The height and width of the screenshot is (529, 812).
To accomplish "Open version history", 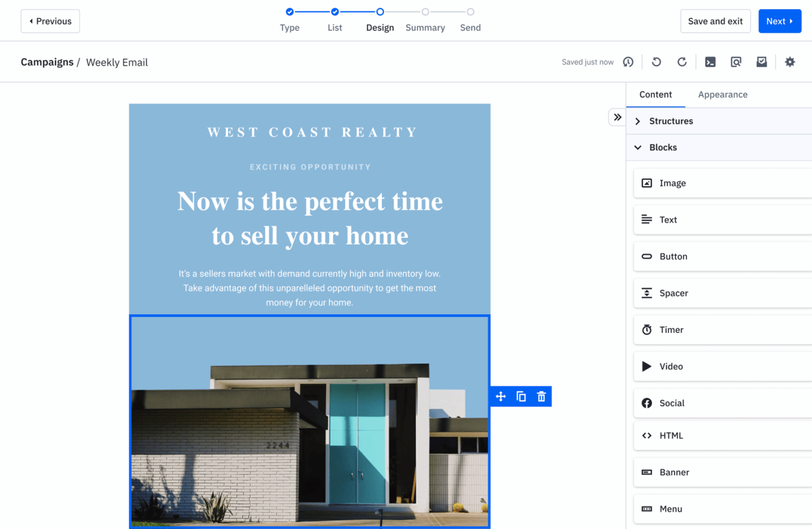I will (x=628, y=62).
